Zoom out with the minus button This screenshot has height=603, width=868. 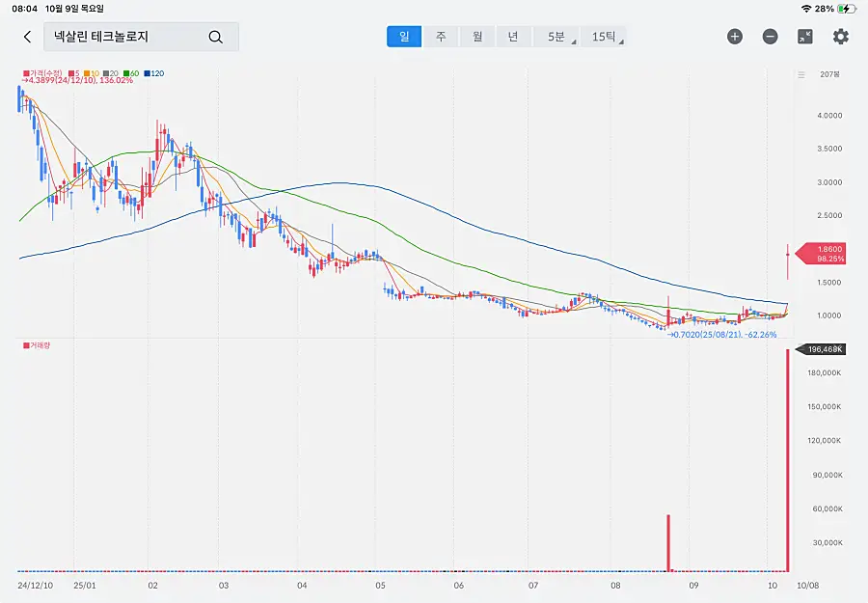[x=770, y=37]
